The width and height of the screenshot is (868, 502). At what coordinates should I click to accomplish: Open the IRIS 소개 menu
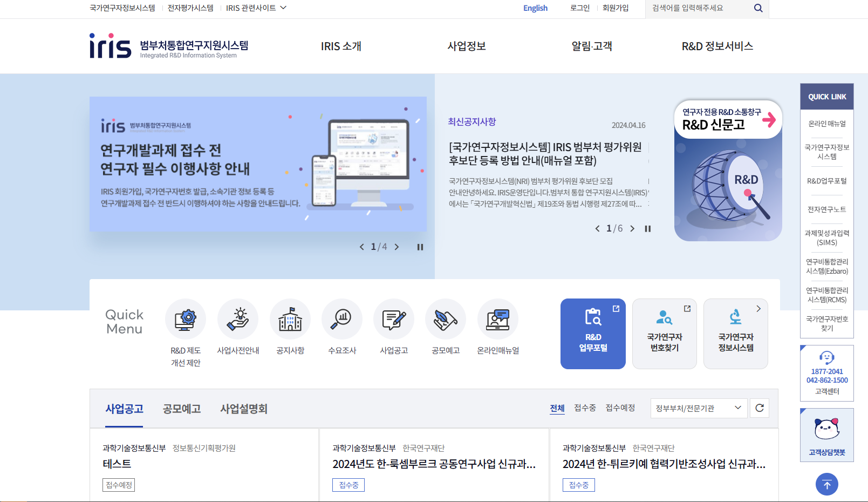(x=341, y=46)
